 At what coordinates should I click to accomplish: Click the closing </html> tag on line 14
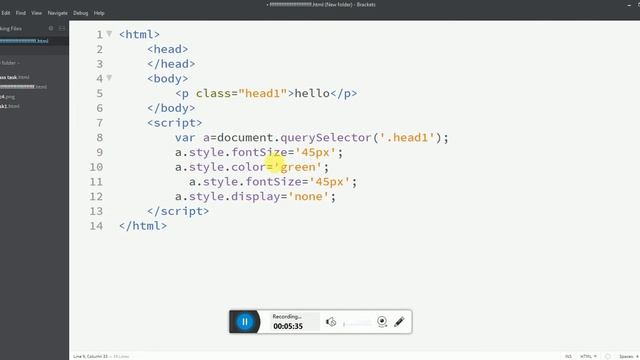[x=143, y=226]
